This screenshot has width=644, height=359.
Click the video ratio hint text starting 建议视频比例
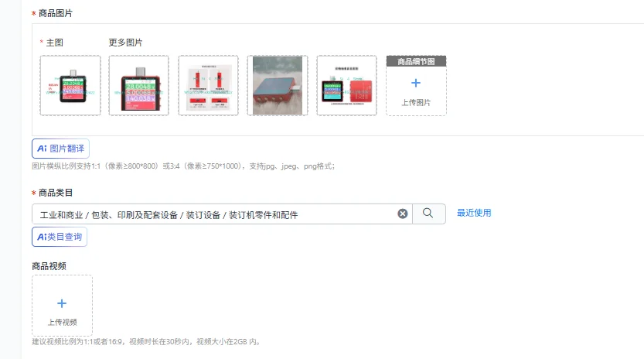pos(147,342)
